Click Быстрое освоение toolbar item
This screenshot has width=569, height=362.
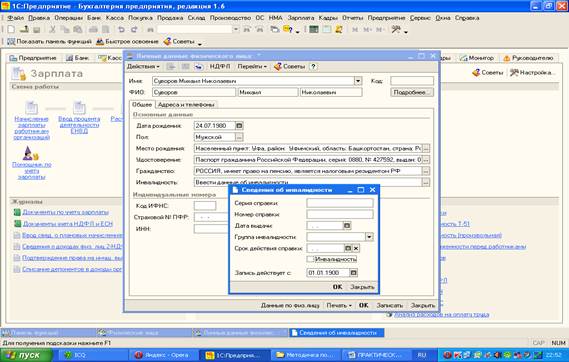tap(127, 42)
